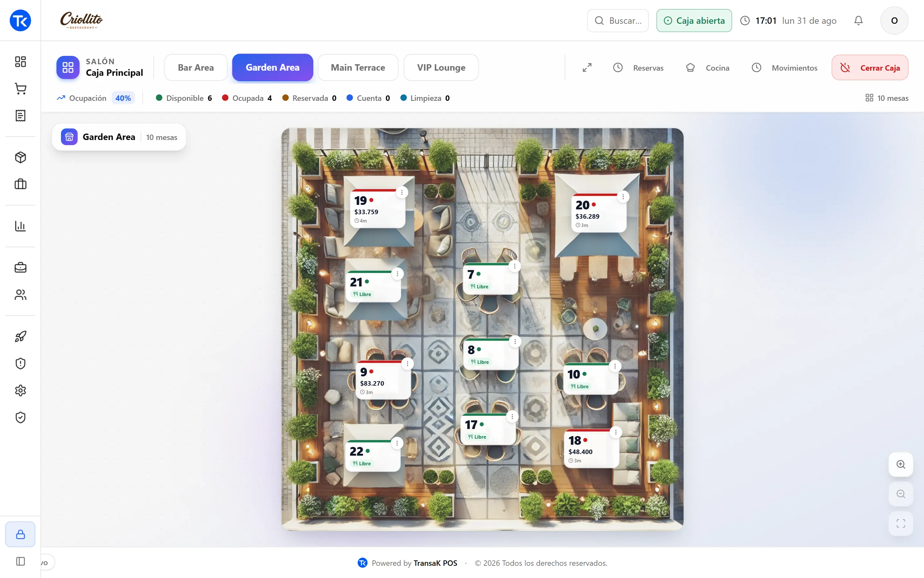The image size is (924, 578).
Task: Select the Garden Area tab
Action: (x=273, y=68)
